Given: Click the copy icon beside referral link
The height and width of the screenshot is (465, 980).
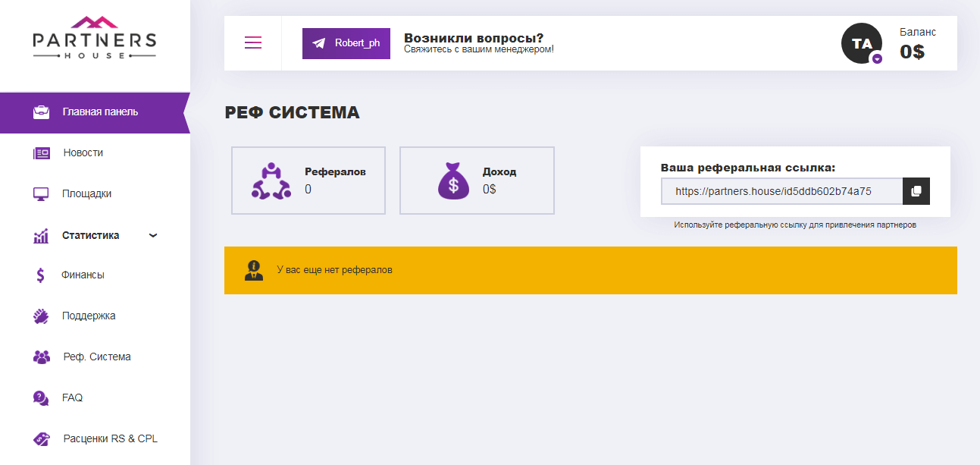Looking at the screenshot, I should pos(916,191).
